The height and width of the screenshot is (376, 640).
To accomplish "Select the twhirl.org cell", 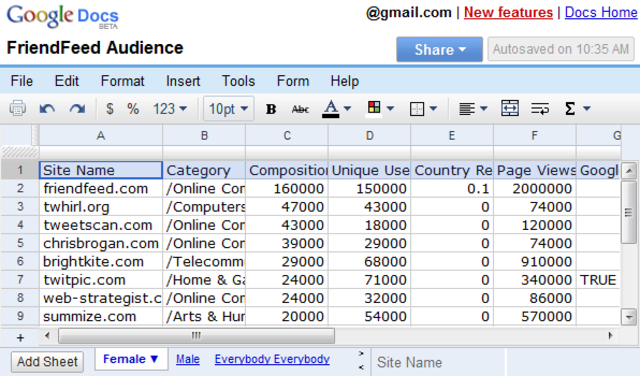I will click(101, 207).
